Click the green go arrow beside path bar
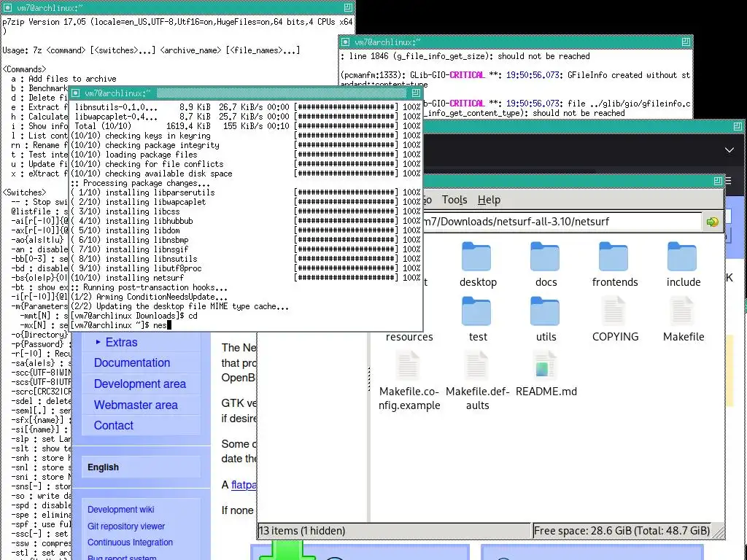This screenshot has width=747, height=560. coord(712,222)
